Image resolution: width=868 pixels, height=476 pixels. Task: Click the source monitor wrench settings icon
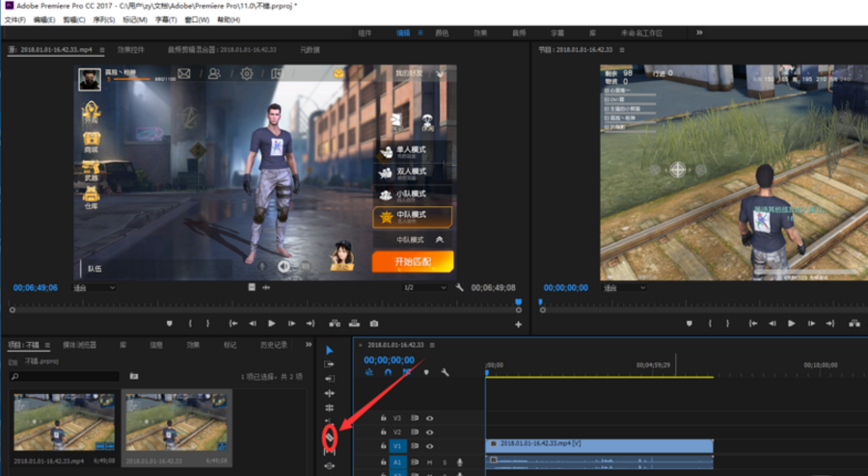[x=460, y=287]
